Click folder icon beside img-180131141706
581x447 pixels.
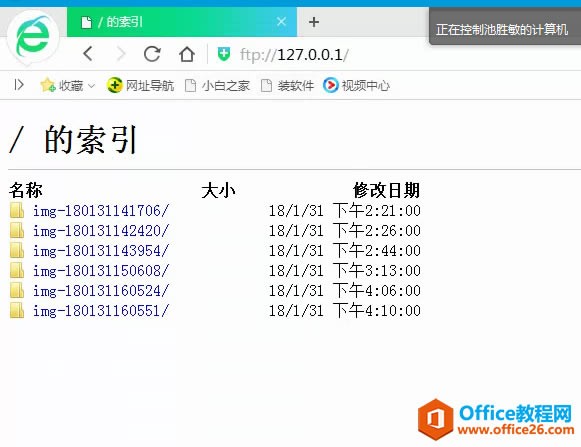point(17,210)
